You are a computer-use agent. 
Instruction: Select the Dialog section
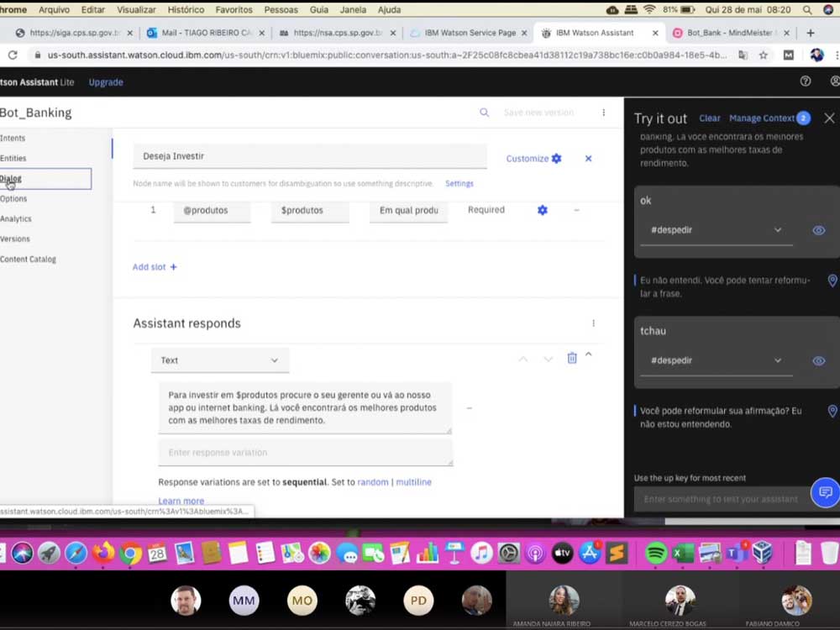click(11, 178)
